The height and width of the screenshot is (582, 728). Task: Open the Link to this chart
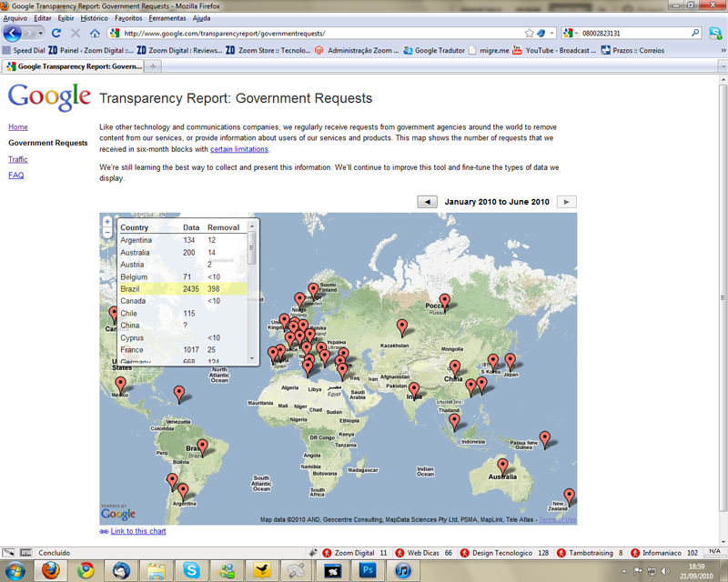[x=138, y=531]
